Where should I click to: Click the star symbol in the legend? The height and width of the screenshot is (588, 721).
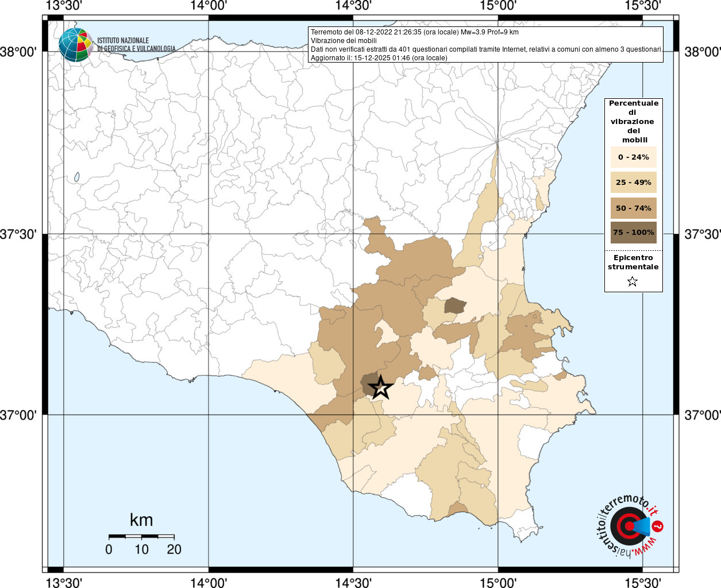(633, 281)
